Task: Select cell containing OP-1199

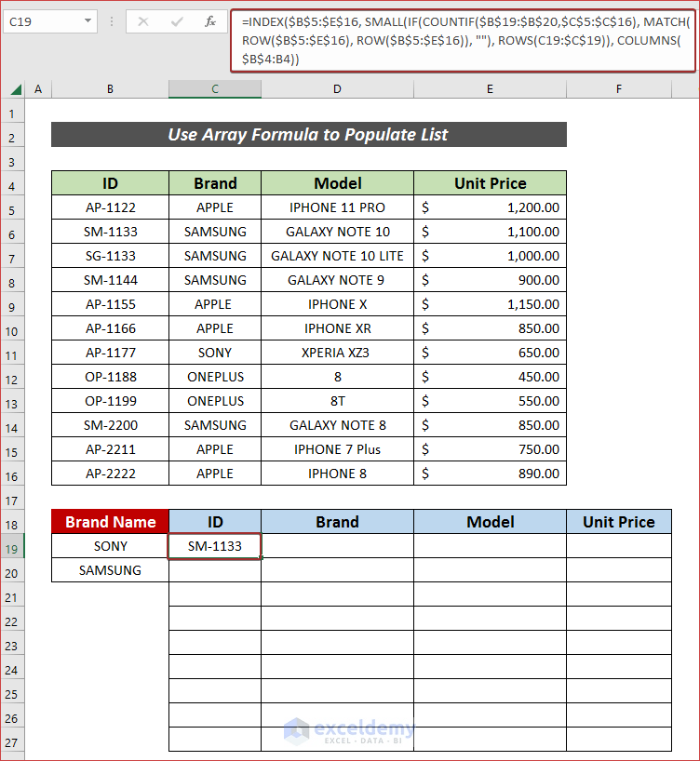Action: pyautogui.click(x=110, y=401)
